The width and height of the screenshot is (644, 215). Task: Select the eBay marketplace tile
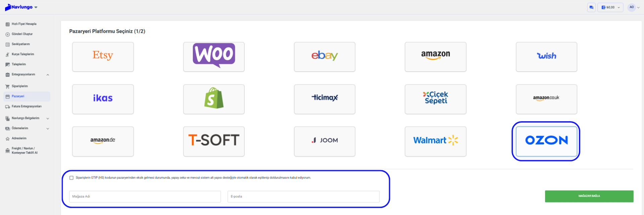pyautogui.click(x=324, y=57)
